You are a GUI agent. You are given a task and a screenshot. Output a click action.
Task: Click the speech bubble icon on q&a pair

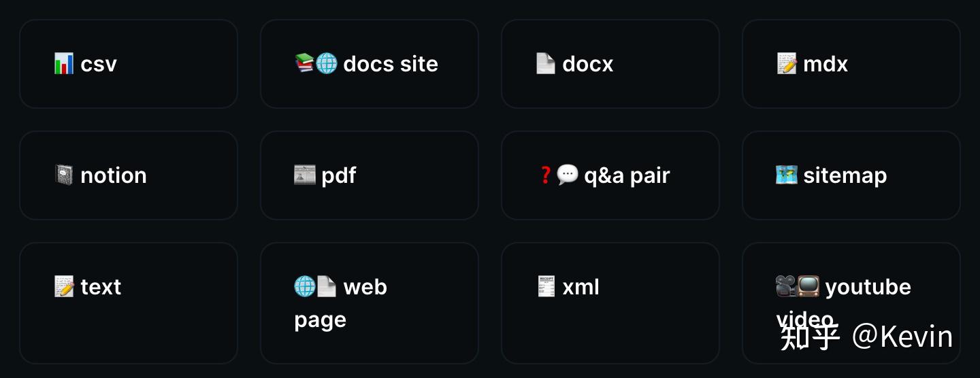click(x=567, y=175)
